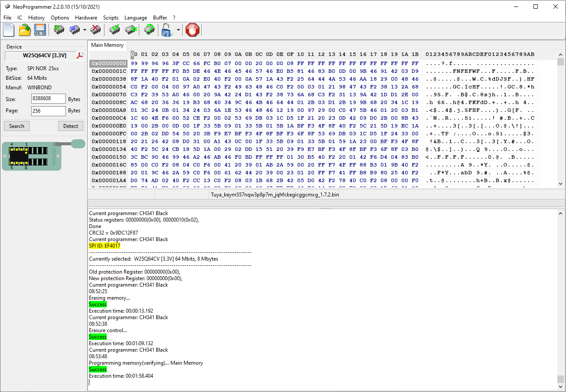Open the ? help menu
Image resolution: width=566 pixels, height=392 pixels.
click(x=174, y=18)
